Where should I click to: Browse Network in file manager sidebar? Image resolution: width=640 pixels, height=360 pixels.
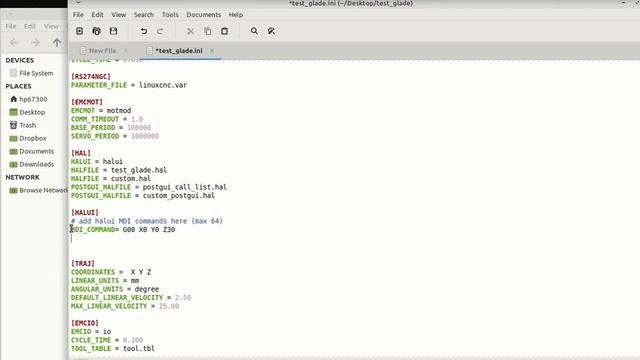tap(38, 191)
